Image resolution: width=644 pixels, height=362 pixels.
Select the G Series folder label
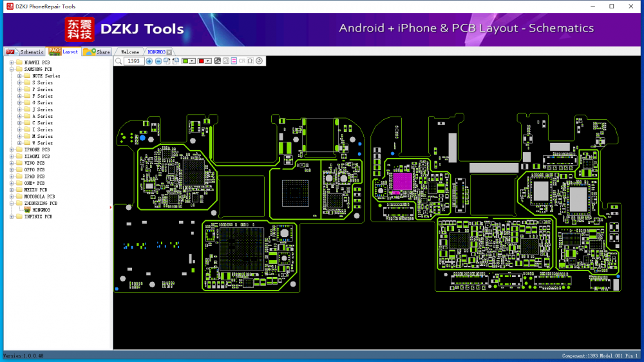tap(43, 102)
